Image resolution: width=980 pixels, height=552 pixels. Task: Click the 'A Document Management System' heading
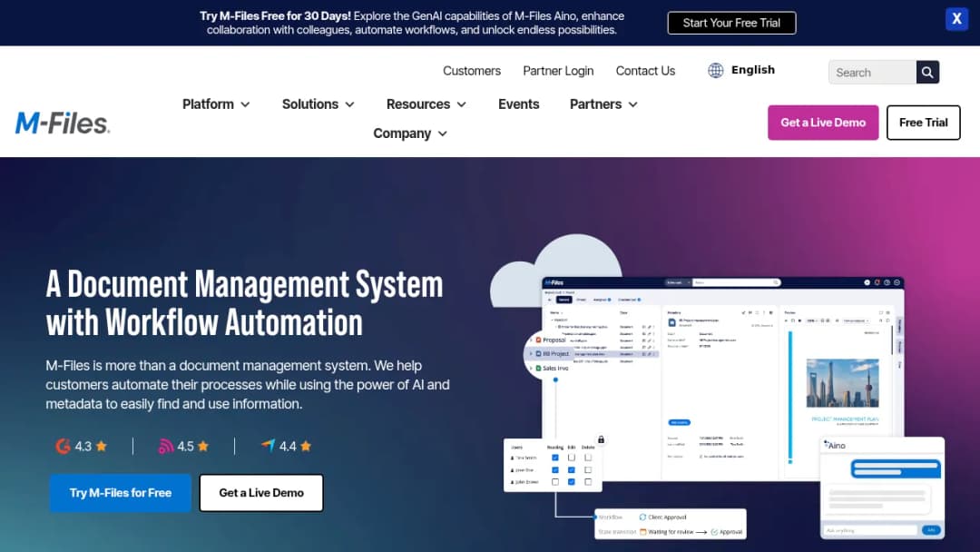[244, 303]
